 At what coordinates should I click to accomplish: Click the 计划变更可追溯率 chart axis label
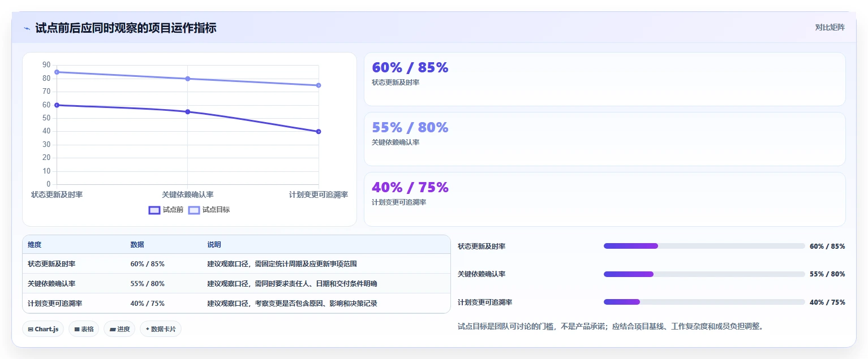(319, 194)
